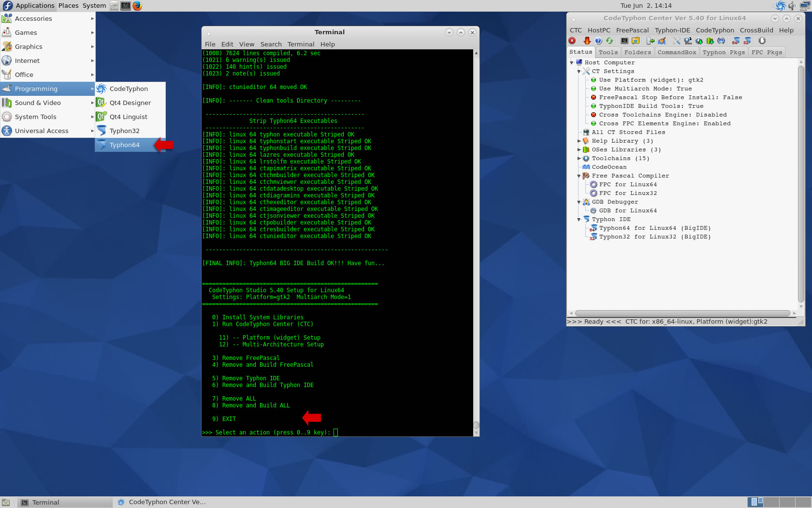This screenshot has height=508, width=812.
Task: Click the Fedora logo in top panel
Action: coord(7,6)
